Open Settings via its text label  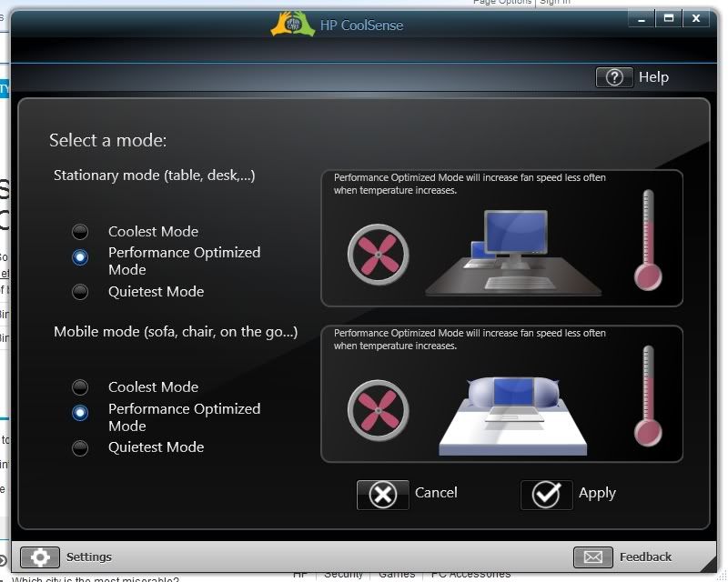tap(88, 557)
